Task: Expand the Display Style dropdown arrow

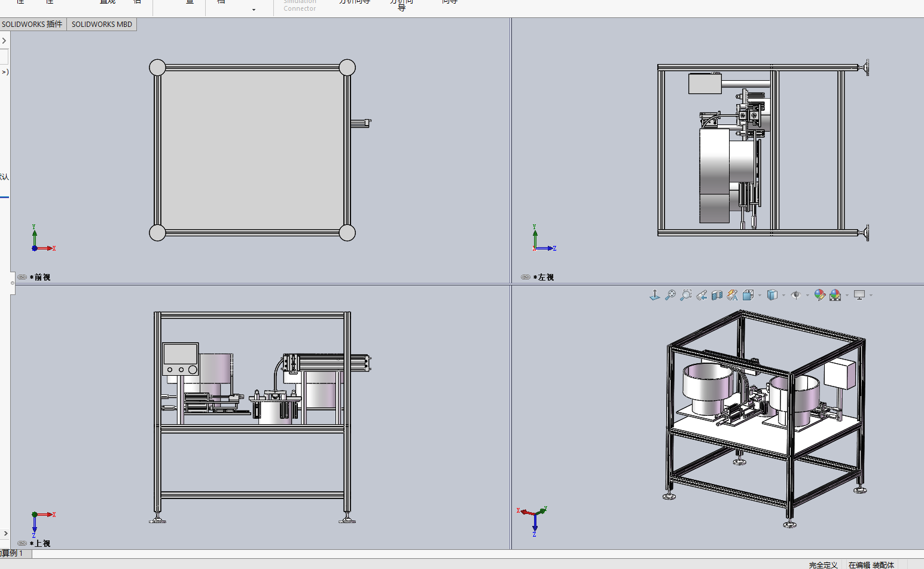Action: pos(783,296)
